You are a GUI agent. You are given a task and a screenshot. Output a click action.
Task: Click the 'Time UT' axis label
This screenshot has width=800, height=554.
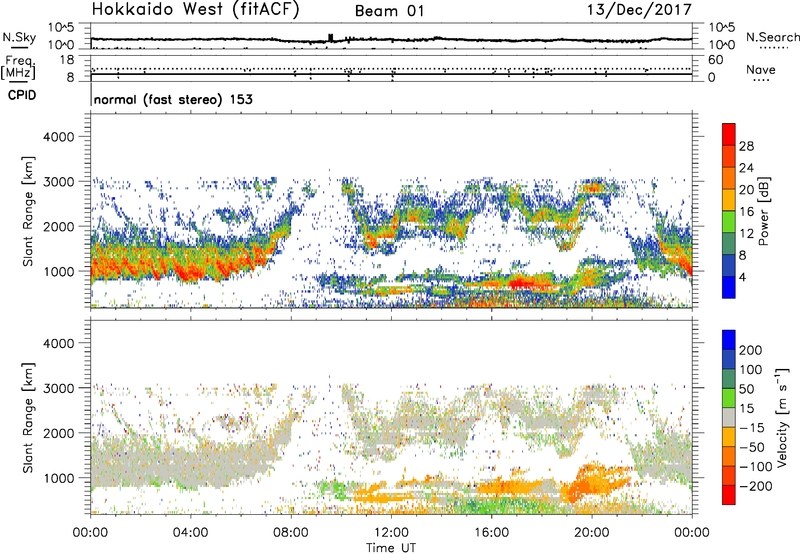click(x=391, y=548)
